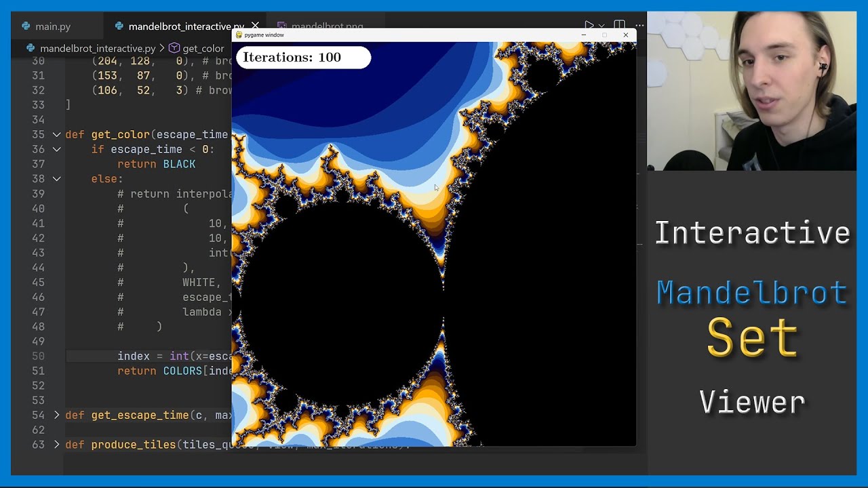Click the Iterations: 100 label in pygame window

(303, 57)
